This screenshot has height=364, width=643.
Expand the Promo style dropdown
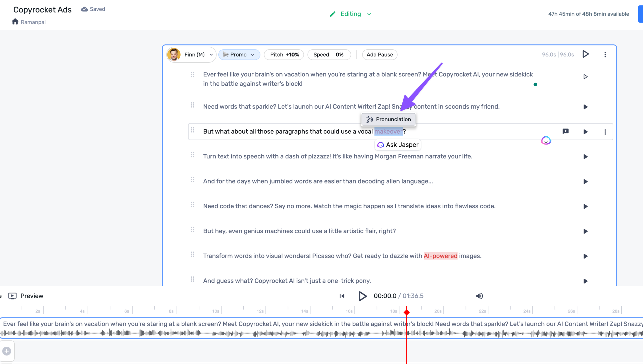point(239,54)
